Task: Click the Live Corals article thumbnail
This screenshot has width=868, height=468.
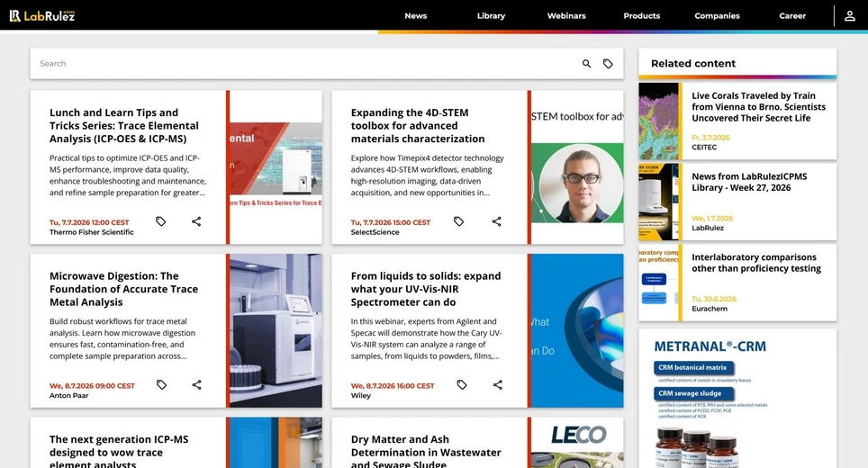Action: (x=658, y=121)
